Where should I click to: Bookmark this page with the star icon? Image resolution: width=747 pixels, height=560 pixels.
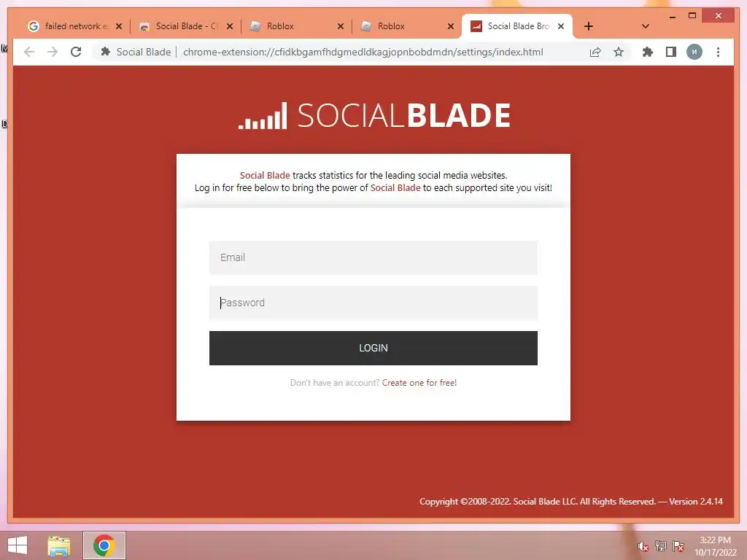click(x=619, y=52)
